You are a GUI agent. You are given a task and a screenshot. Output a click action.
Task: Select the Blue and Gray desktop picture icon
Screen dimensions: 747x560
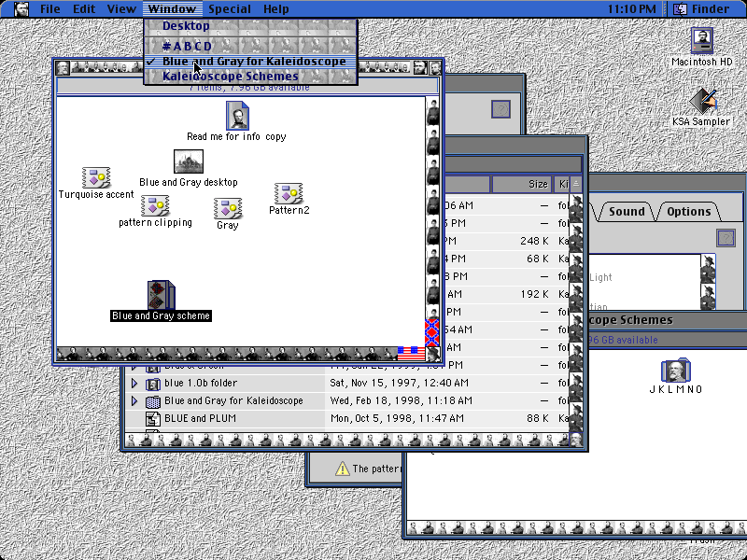click(x=189, y=161)
